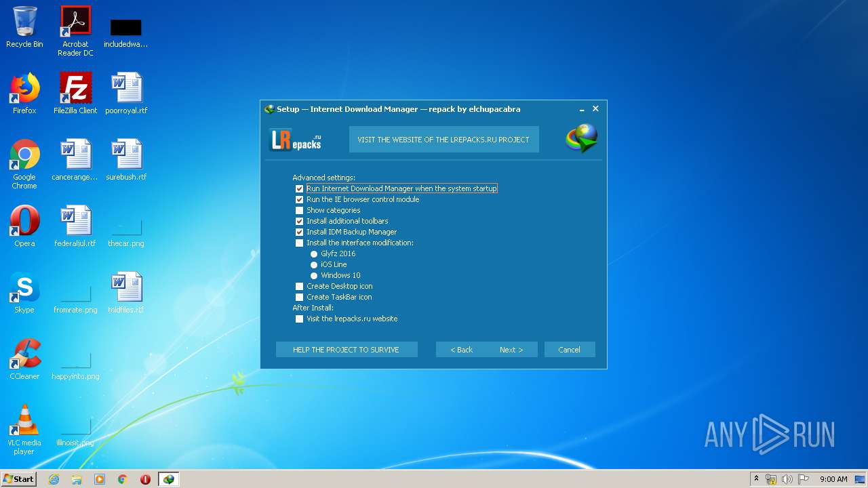Open Opera desktop shortcut
The width and height of the screenshot is (868, 488).
[x=24, y=226]
